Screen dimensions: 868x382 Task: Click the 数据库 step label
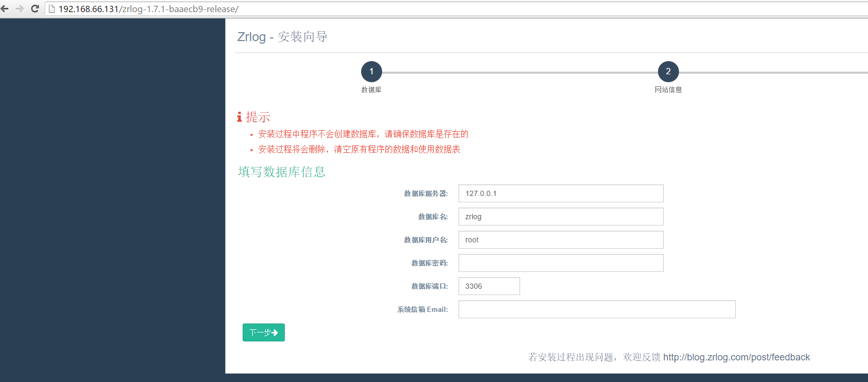[371, 90]
